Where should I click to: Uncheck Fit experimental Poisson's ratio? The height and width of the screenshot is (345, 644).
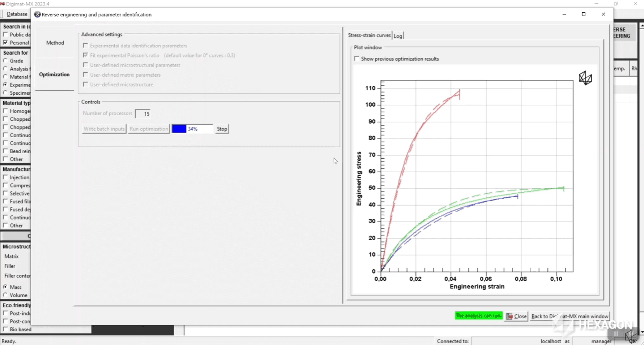85,55
